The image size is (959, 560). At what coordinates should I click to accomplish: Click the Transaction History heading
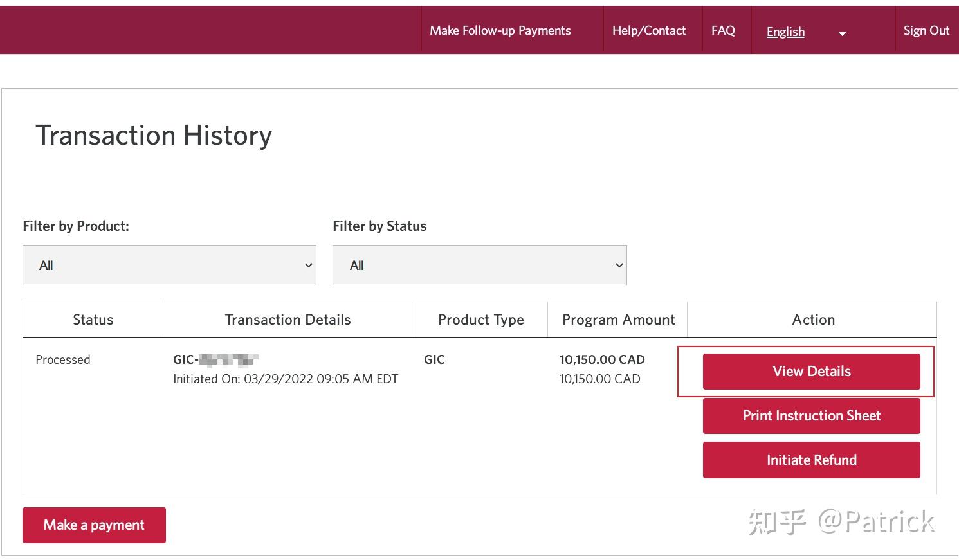(x=154, y=136)
